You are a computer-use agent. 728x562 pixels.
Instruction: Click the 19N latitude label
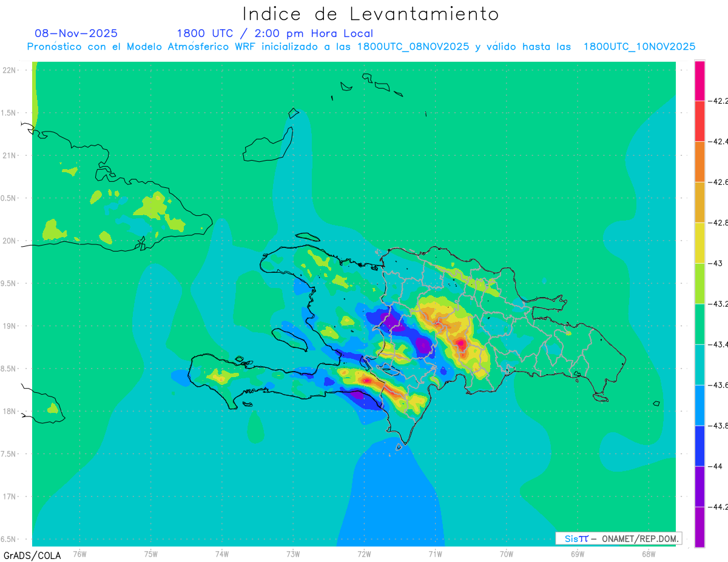9,326
